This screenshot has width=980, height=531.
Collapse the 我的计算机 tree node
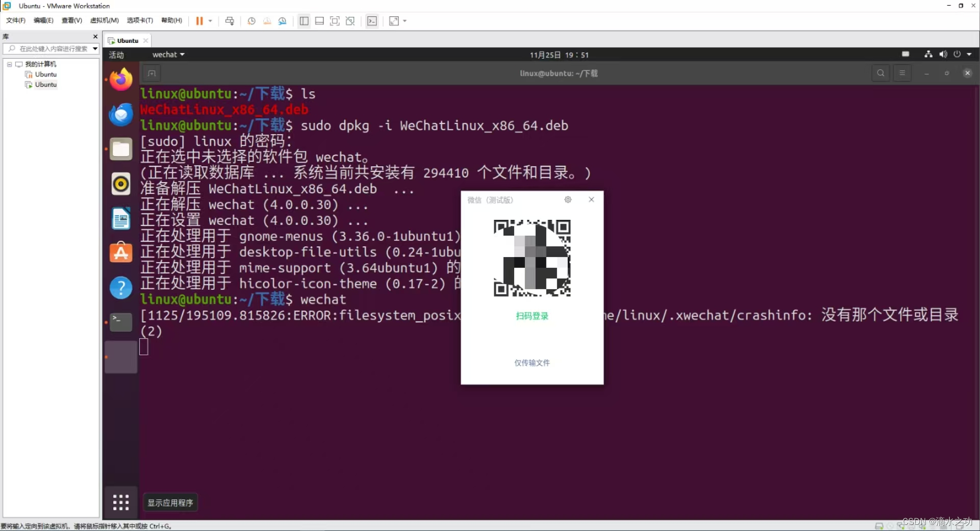9,64
